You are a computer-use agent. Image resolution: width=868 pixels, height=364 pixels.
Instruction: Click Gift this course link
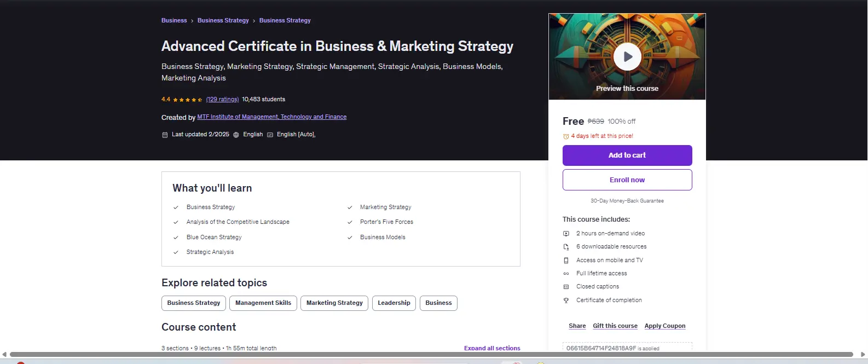[x=615, y=326]
